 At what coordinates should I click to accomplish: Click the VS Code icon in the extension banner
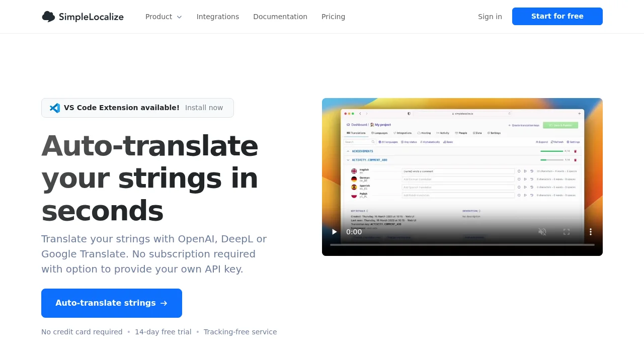pyautogui.click(x=54, y=108)
